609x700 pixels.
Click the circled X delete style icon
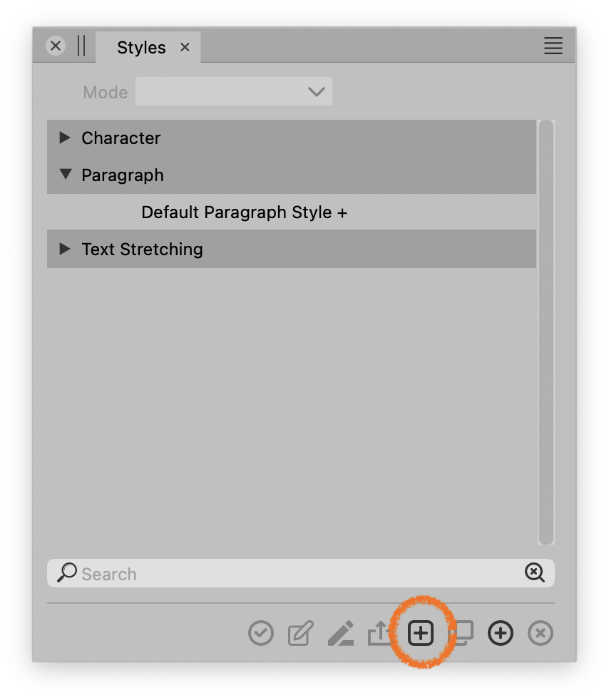coord(541,633)
